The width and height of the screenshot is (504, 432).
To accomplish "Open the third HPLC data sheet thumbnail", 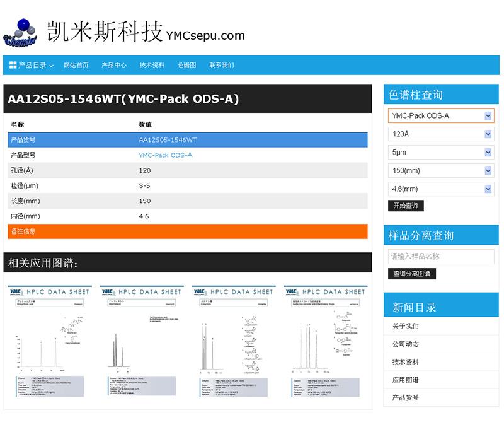I will coord(234,342).
